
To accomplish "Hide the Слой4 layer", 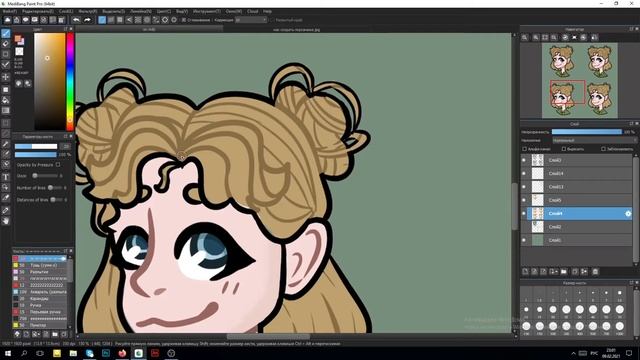I will pyautogui.click(x=524, y=213).
